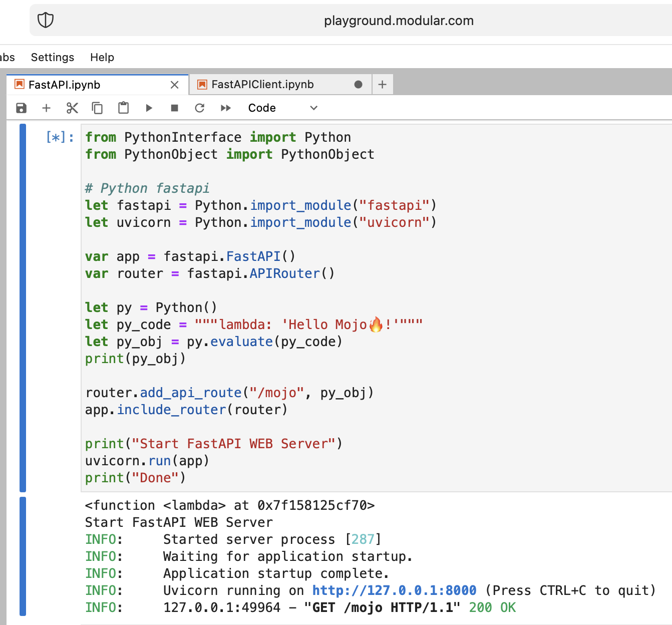
Task: Save the notebook with the disk icon
Action: pyautogui.click(x=21, y=108)
